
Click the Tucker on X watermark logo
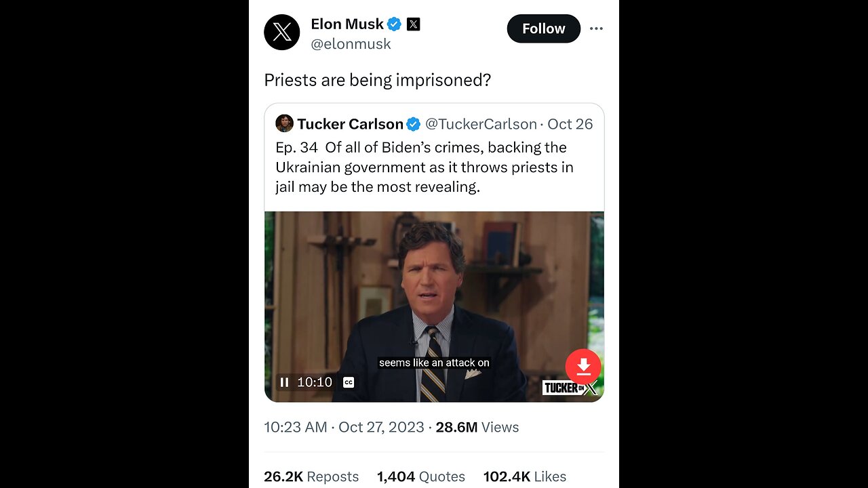click(x=570, y=388)
